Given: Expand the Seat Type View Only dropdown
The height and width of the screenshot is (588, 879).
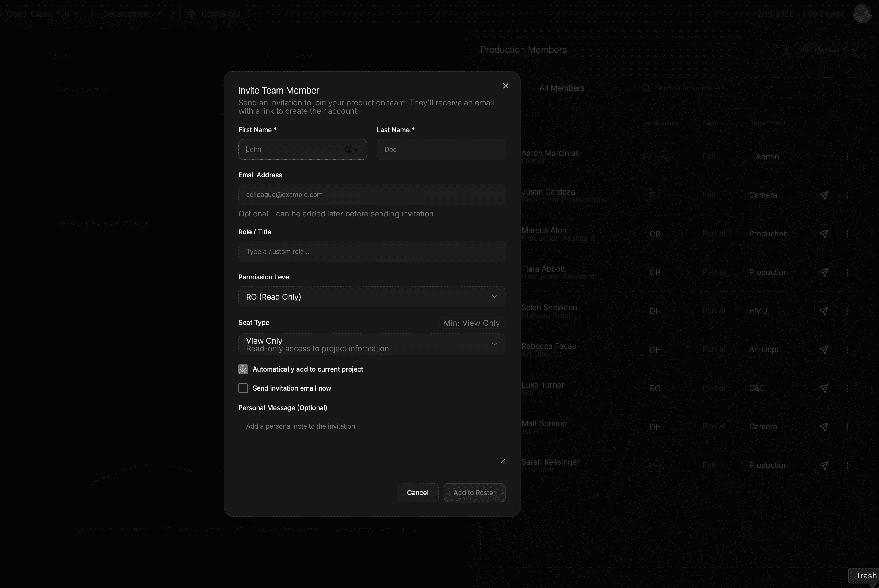Looking at the screenshot, I should [371, 344].
